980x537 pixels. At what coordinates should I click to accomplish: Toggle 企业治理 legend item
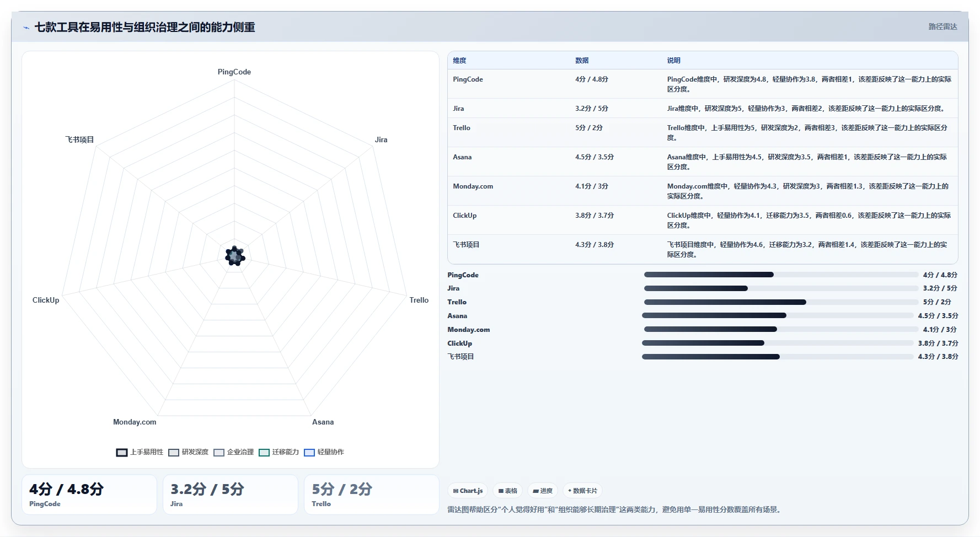pyautogui.click(x=233, y=452)
